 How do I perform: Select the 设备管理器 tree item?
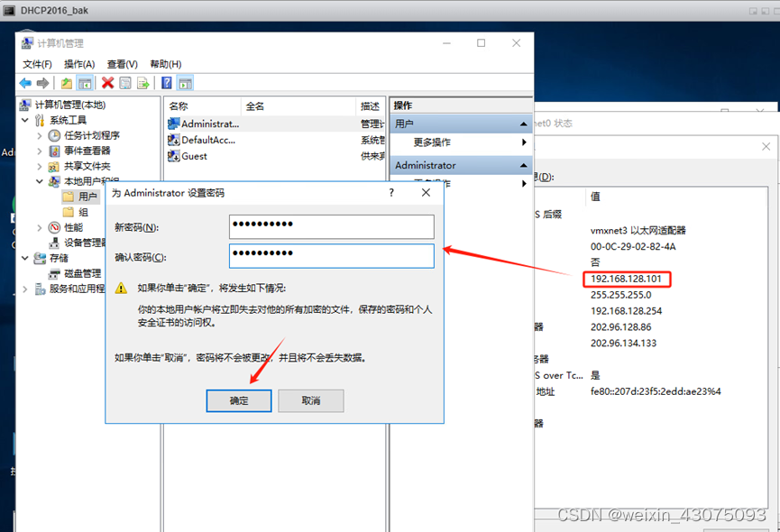click(x=85, y=243)
